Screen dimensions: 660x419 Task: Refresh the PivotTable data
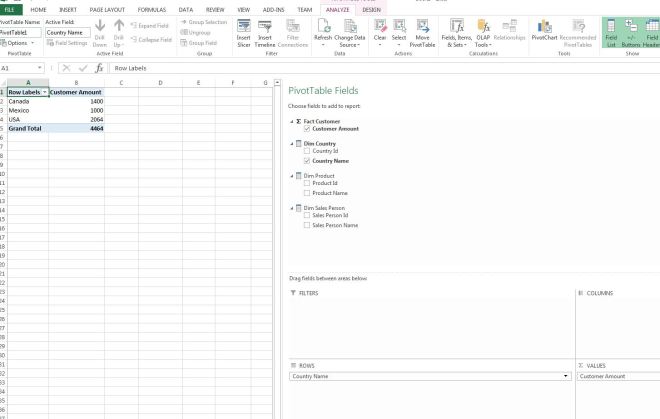click(323, 30)
